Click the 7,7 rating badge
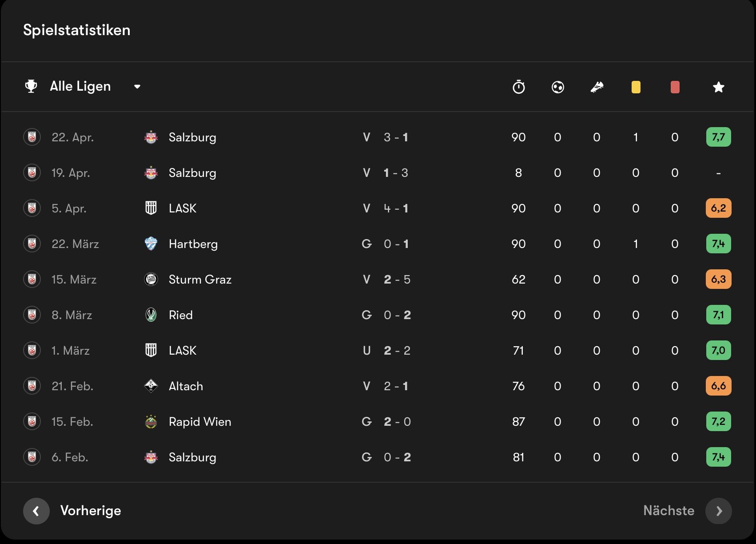This screenshot has width=756, height=544. tap(718, 137)
